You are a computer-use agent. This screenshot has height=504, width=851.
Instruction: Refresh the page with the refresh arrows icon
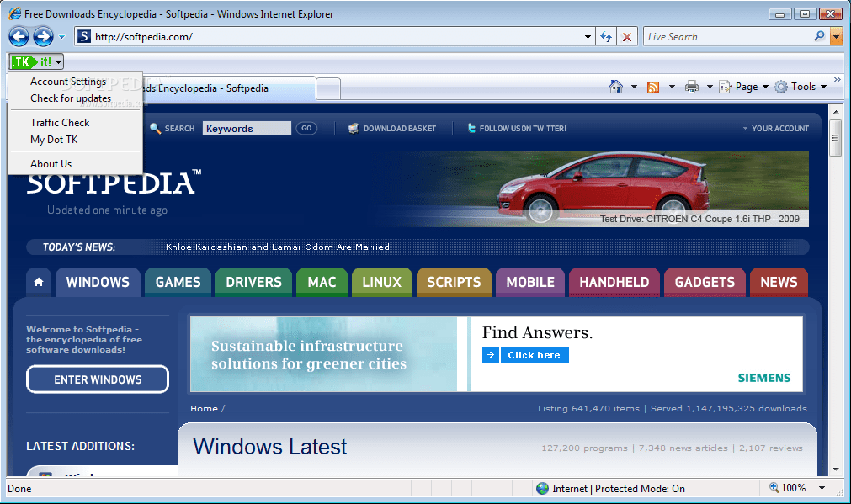[606, 37]
